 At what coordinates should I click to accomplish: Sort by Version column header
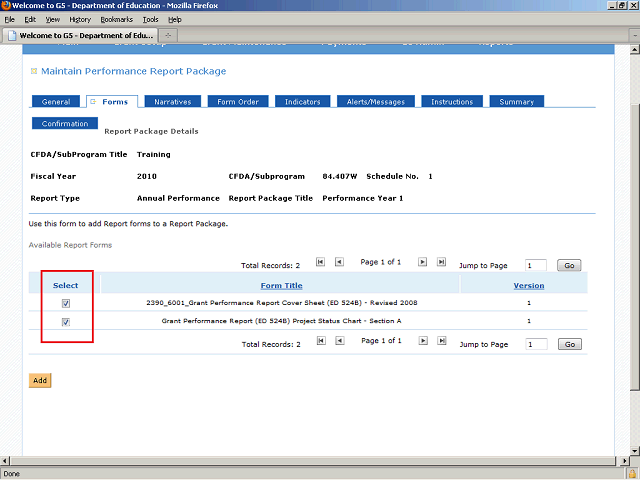click(528, 285)
